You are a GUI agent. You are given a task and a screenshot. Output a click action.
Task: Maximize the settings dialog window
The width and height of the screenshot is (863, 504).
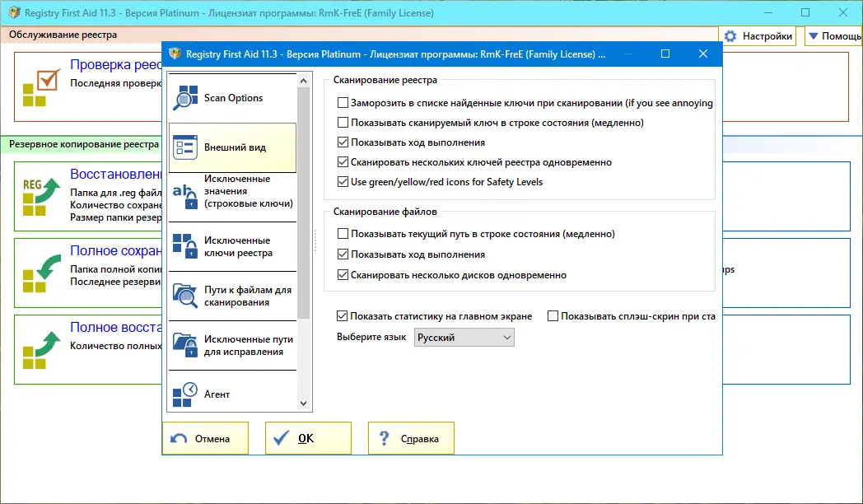tap(665, 54)
